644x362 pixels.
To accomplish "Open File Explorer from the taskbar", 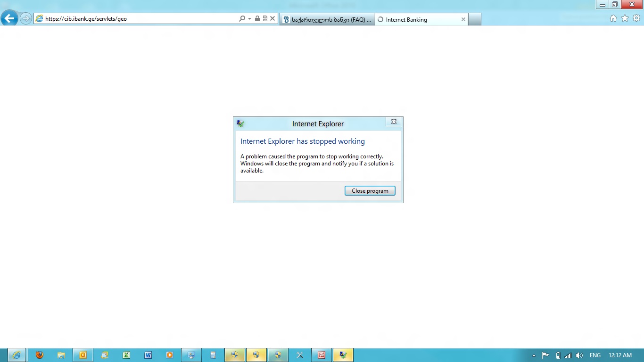I will (61, 355).
